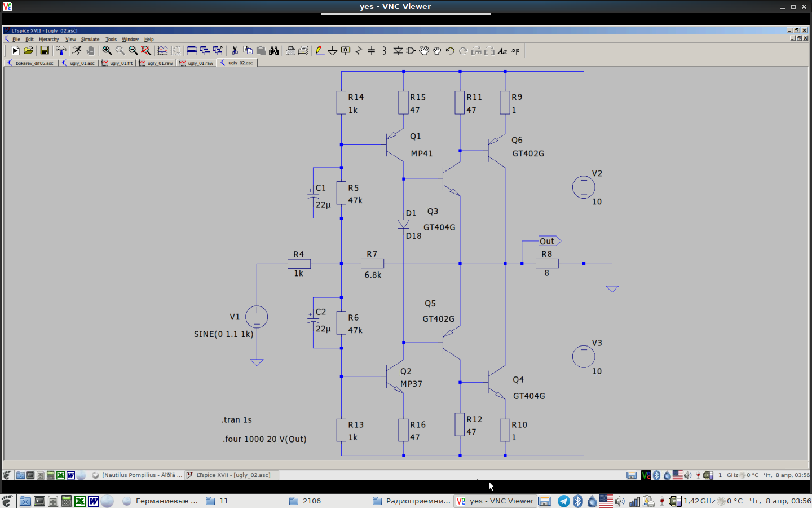Select the SPICE directive '.op' tool
The height and width of the screenshot is (508, 812).
[x=515, y=51]
